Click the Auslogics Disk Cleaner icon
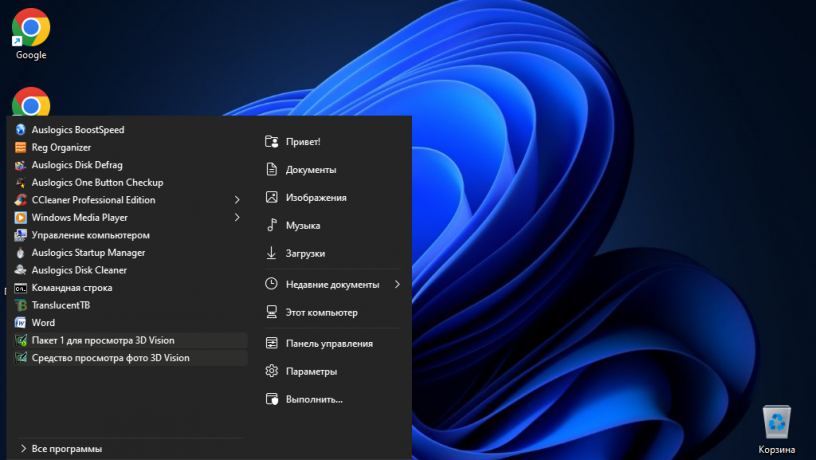816x460 pixels. click(x=20, y=270)
